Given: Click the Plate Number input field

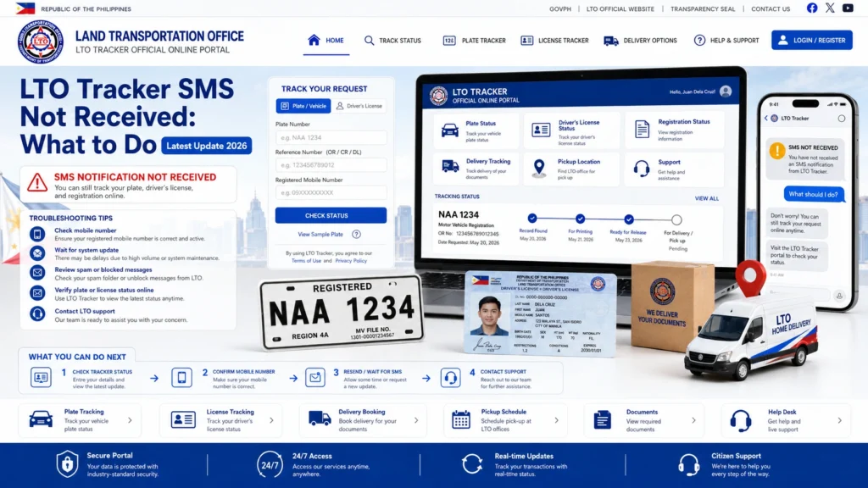Looking at the screenshot, I should [331, 137].
